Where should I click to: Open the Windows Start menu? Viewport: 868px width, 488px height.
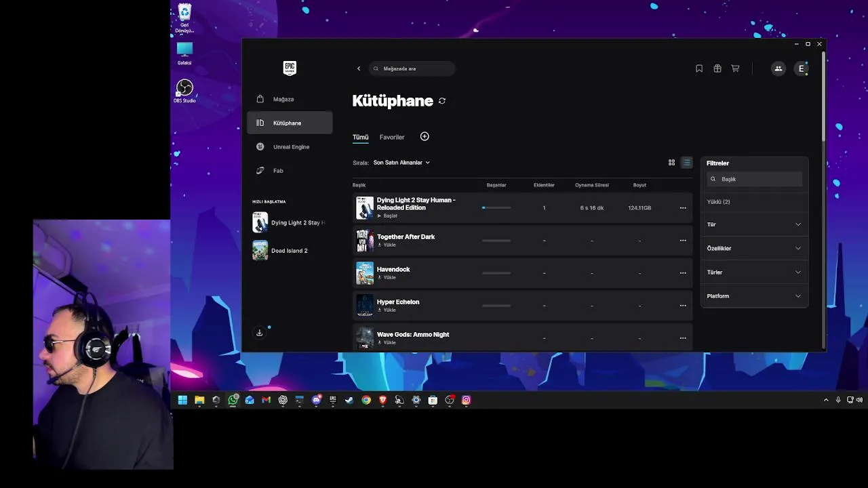pos(182,400)
